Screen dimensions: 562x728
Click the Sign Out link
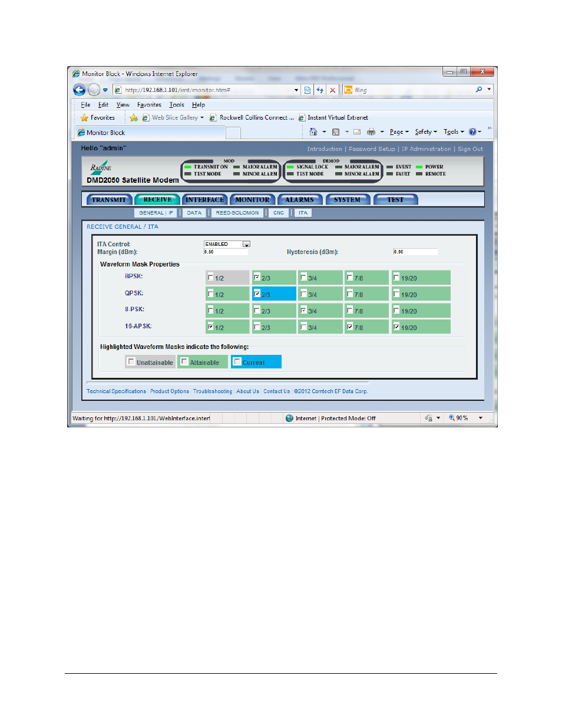tap(470, 149)
